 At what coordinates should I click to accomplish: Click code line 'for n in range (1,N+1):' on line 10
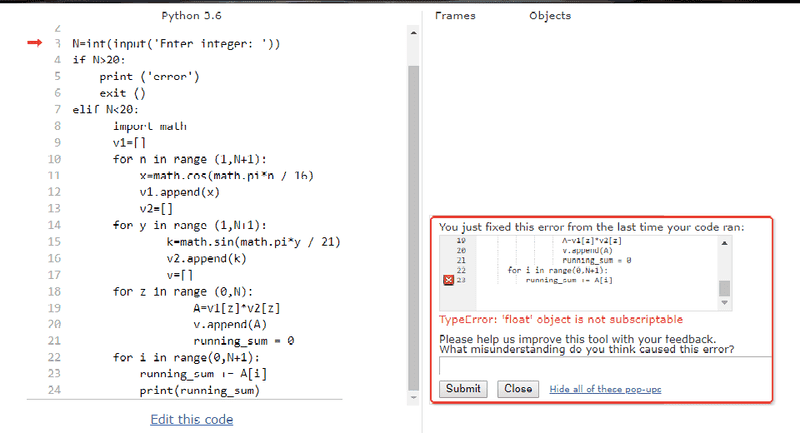189,159
